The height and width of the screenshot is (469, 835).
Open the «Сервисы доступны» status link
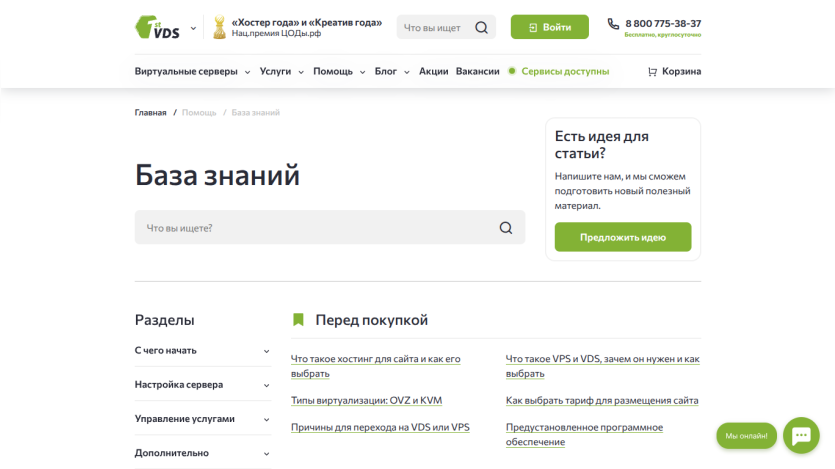point(565,71)
